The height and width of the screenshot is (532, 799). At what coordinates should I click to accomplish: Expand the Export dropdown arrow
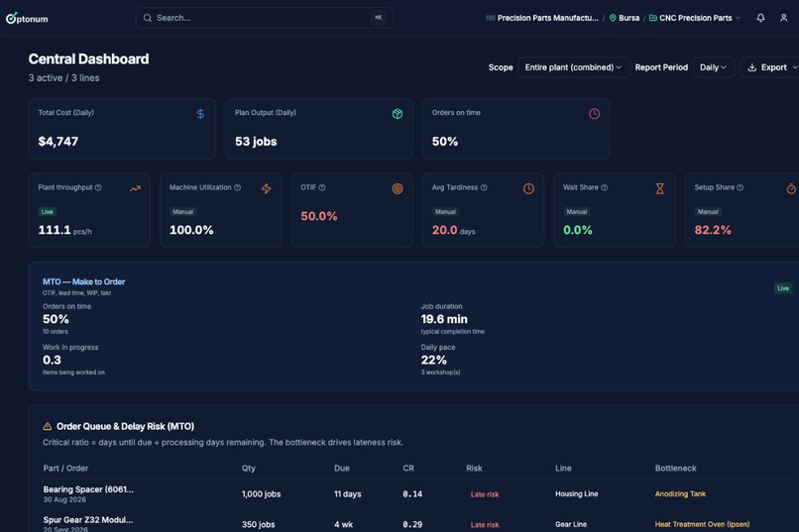click(x=794, y=67)
